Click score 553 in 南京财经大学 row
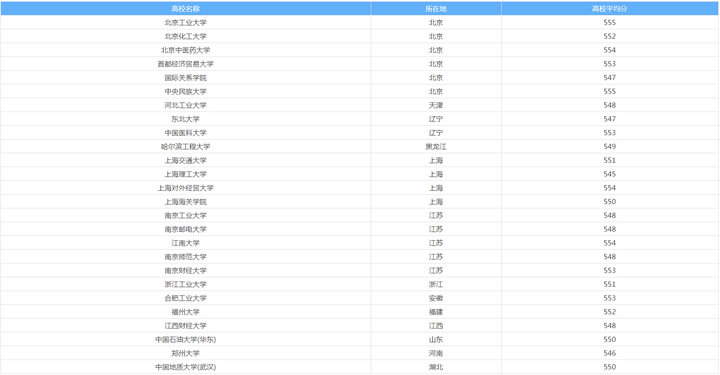 tap(609, 270)
